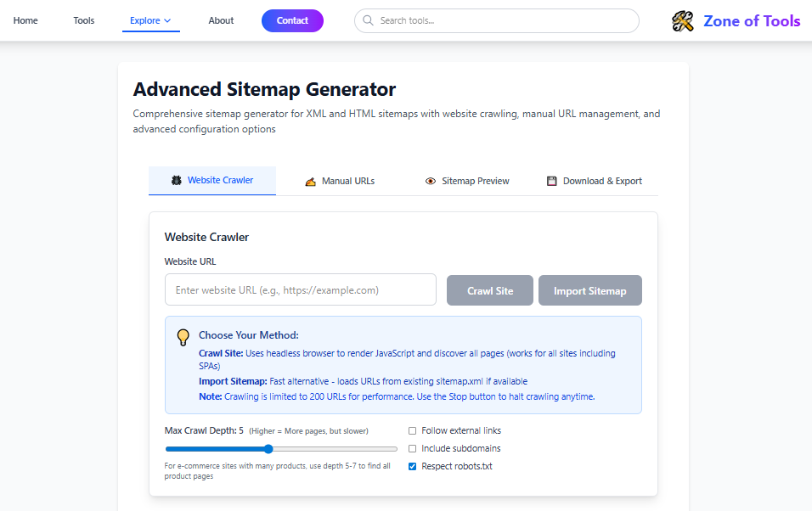Click the Zone of Tools wrench logo
The height and width of the screenshot is (511, 812).
683,21
